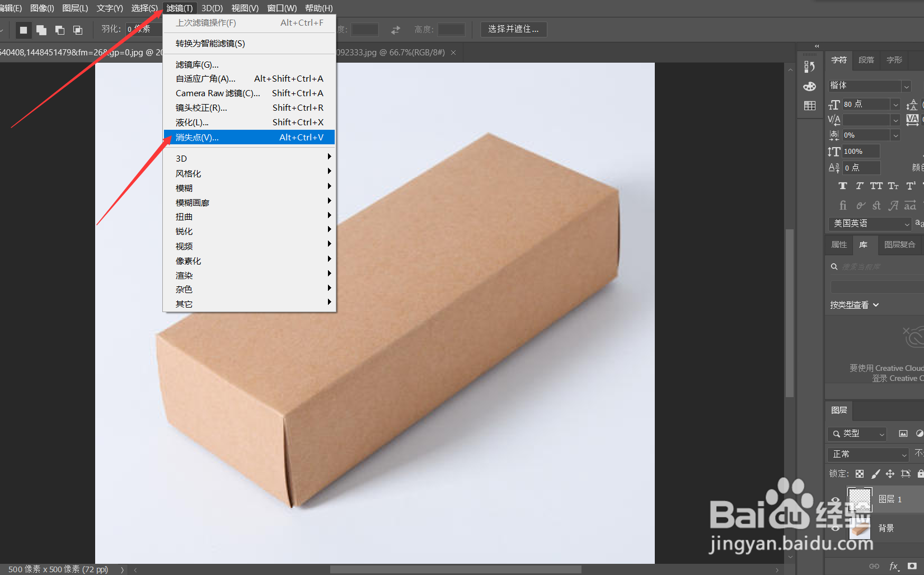Choose Camera Raw 滤镜(C)... item

click(250, 93)
